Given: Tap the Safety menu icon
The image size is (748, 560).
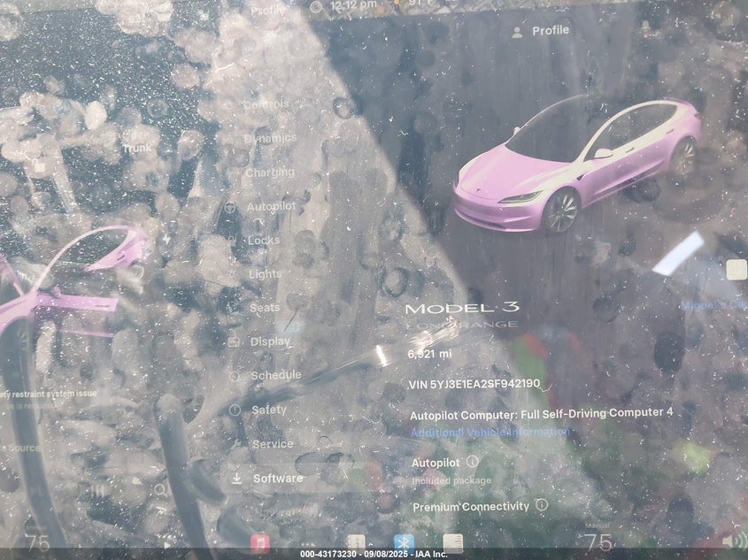Looking at the screenshot, I should click(235, 410).
